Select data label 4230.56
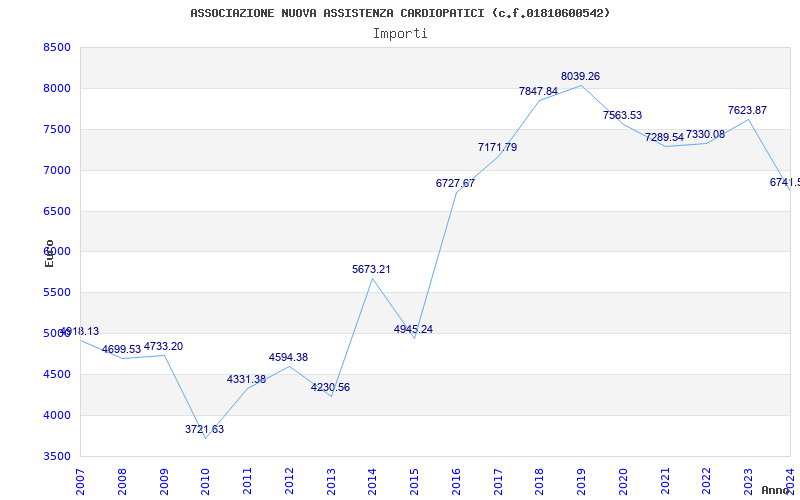 331,388
